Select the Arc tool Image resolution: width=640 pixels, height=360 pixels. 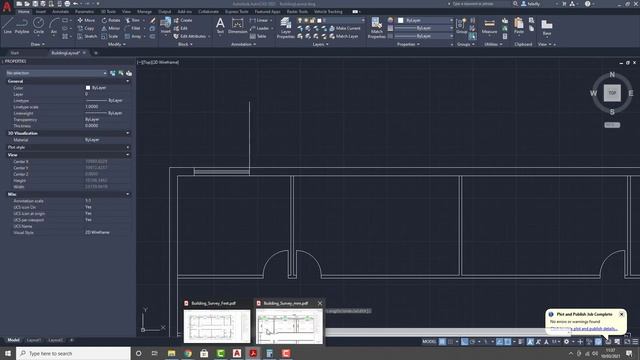(53, 26)
